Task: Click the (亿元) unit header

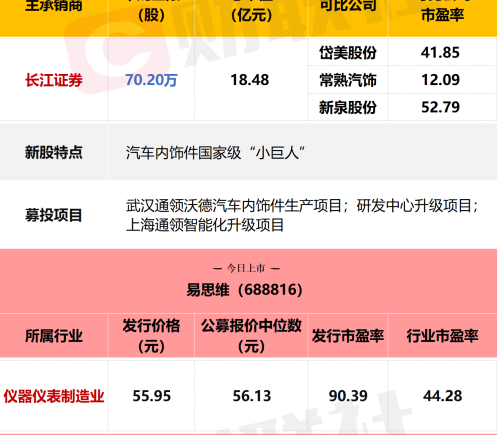Action: pyautogui.click(x=252, y=15)
